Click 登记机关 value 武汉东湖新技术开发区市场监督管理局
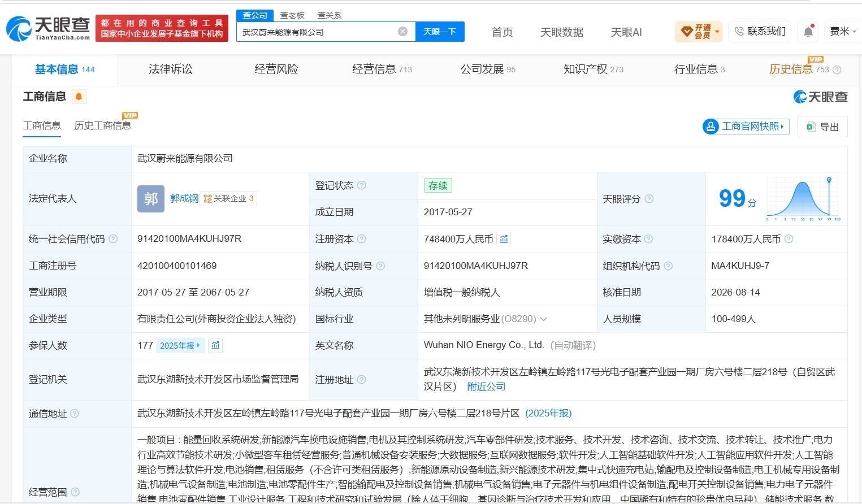 (218, 379)
